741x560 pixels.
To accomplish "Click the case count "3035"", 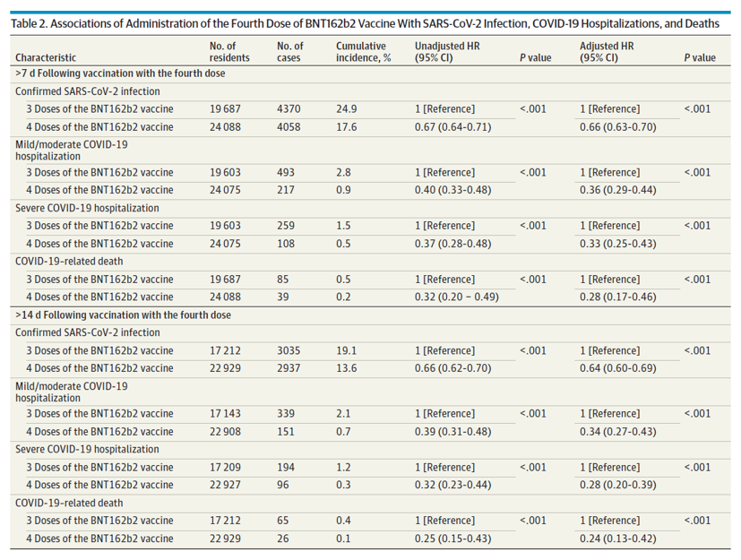I will (289, 351).
